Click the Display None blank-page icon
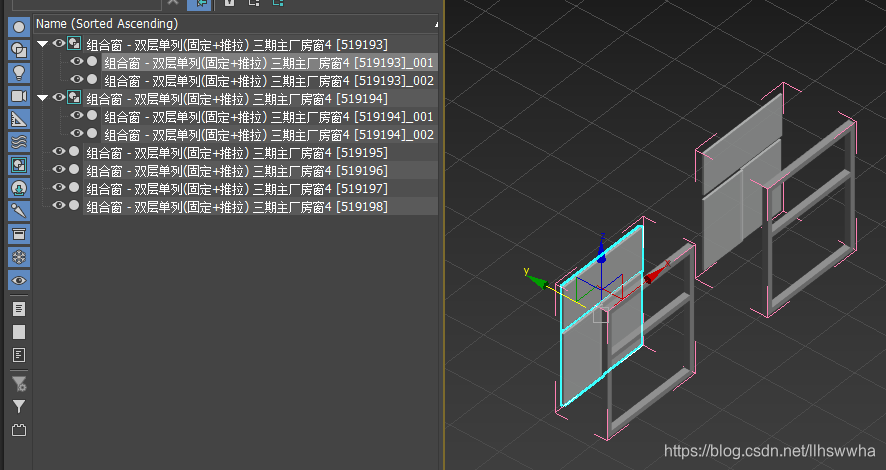 19,332
